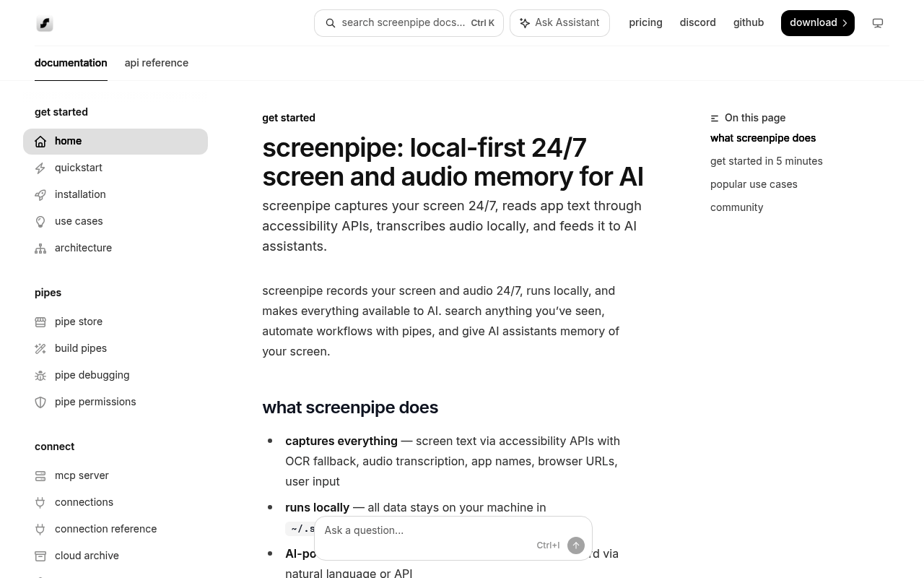Switch to the documentation tab

click(x=71, y=63)
